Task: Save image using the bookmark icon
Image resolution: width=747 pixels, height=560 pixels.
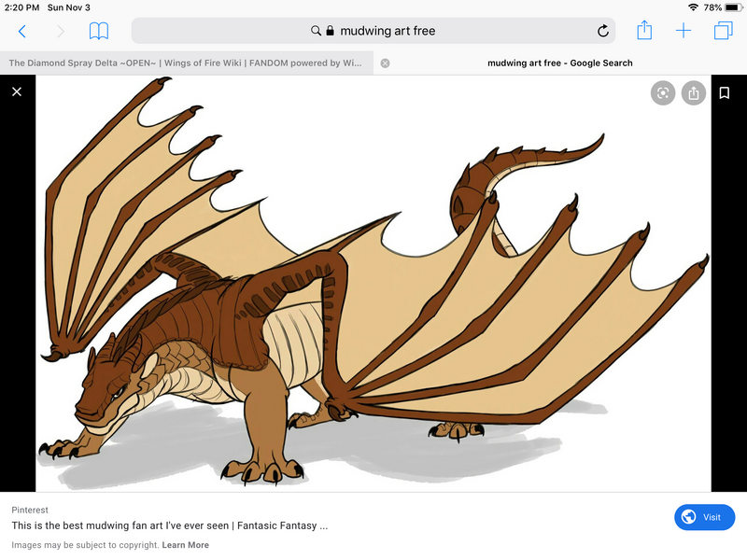Action: tap(724, 92)
